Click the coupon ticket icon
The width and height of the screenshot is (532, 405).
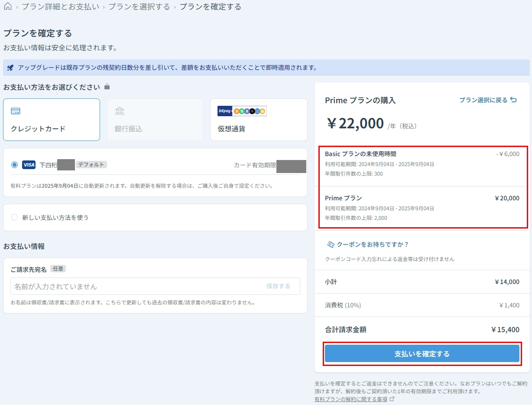click(x=331, y=245)
